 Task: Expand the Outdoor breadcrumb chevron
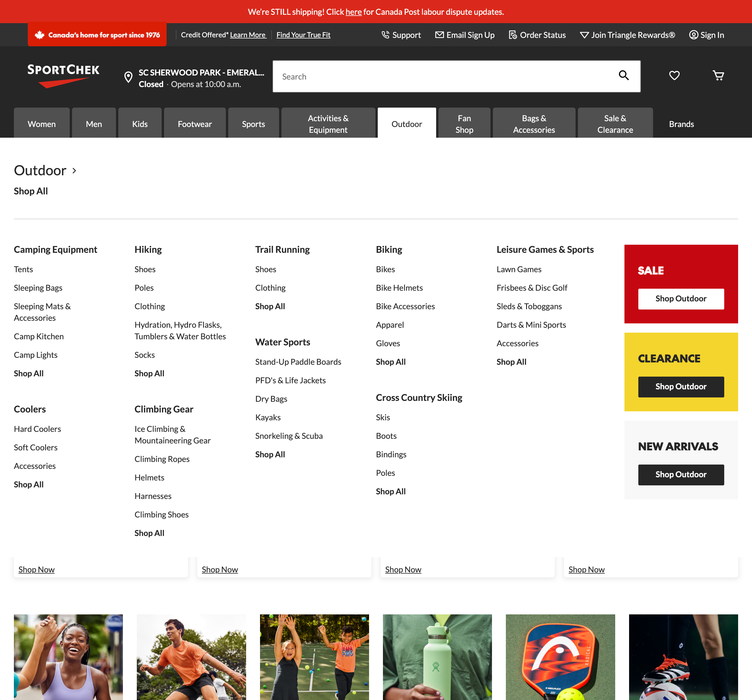coord(74,171)
